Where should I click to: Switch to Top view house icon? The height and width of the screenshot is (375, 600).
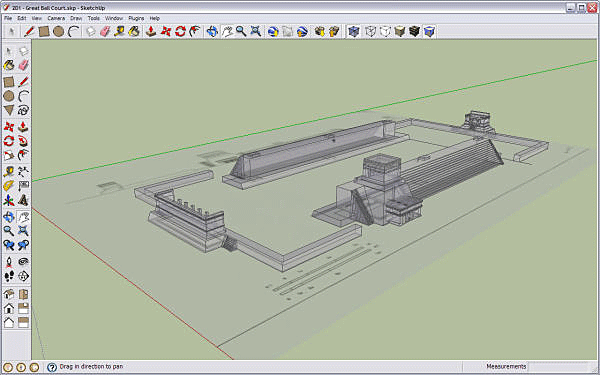coord(23,294)
